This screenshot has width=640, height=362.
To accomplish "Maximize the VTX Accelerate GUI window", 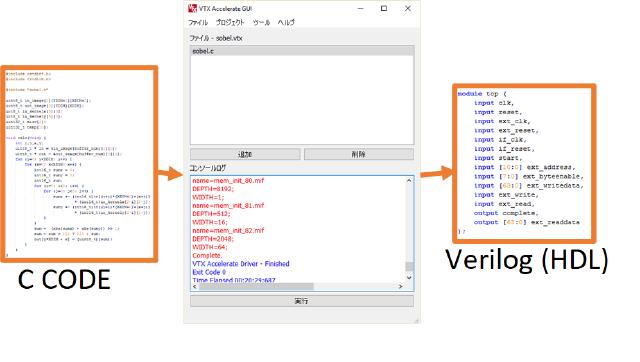I will pos(384,8).
